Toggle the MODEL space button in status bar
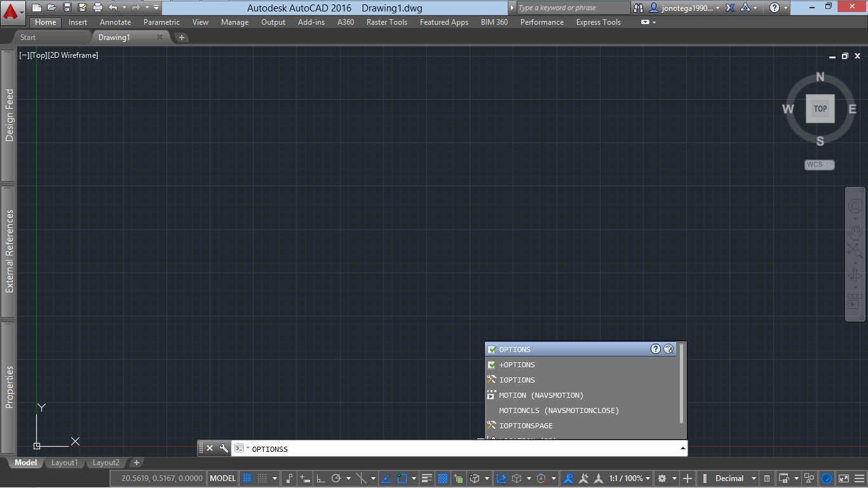Viewport: 868px width, 488px height. (222, 478)
